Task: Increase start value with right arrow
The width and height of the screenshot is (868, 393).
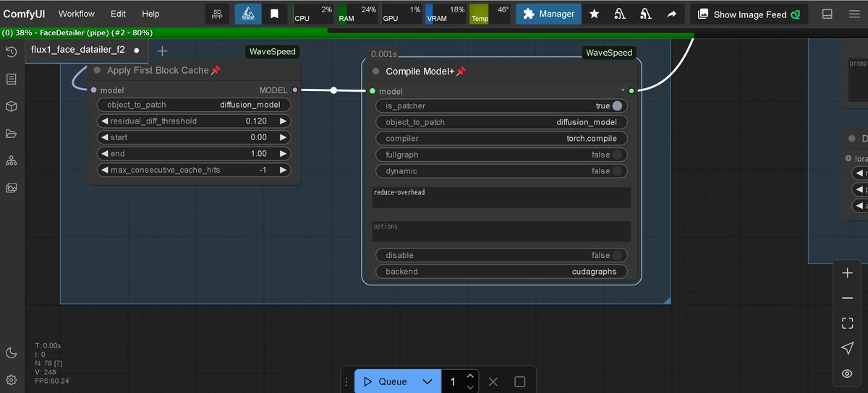Action: 283,137
